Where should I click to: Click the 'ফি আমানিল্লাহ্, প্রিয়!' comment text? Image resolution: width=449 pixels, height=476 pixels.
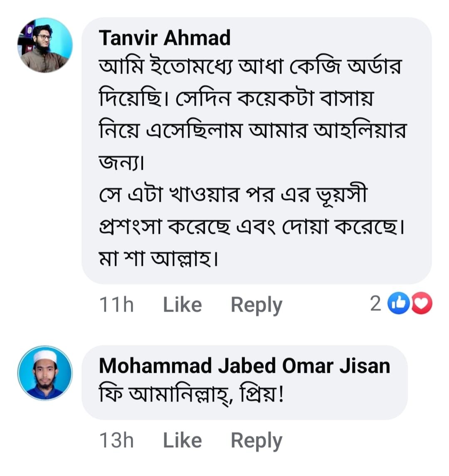pyautogui.click(x=191, y=394)
